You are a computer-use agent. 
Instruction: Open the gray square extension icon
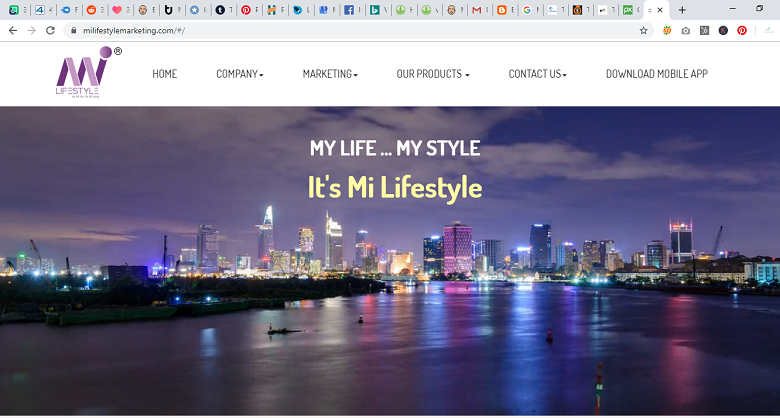tap(704, 30)
